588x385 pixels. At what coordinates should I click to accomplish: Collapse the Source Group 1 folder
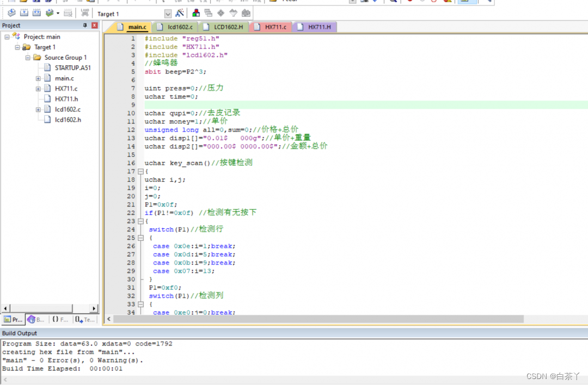[28, 58]
